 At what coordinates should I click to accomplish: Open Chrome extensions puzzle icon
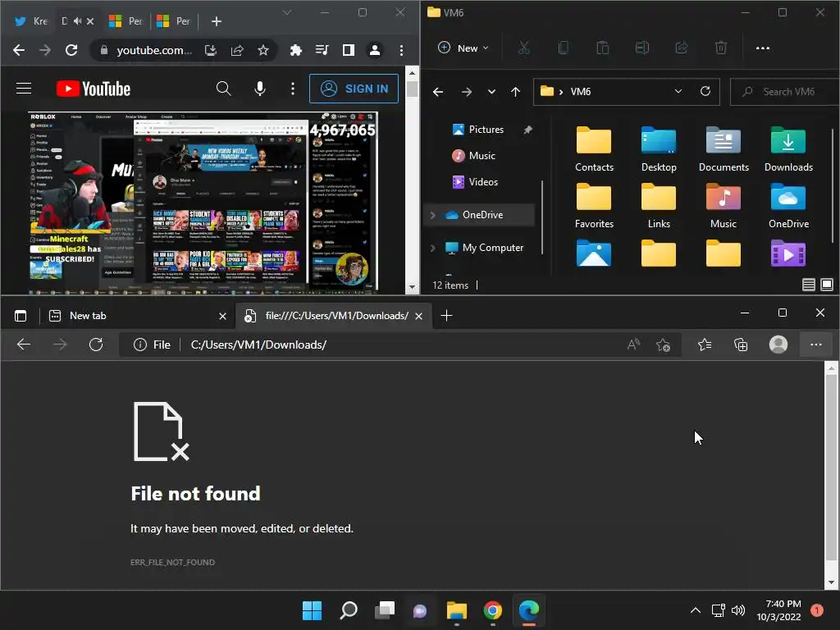(x=295, y=50)
